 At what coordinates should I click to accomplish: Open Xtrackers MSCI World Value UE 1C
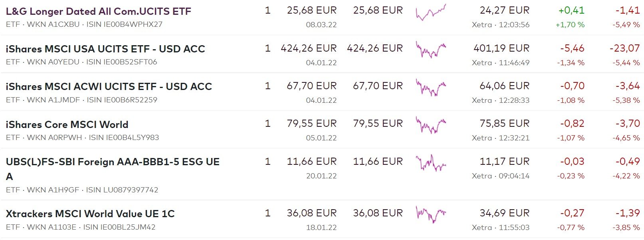click(90, 214)
